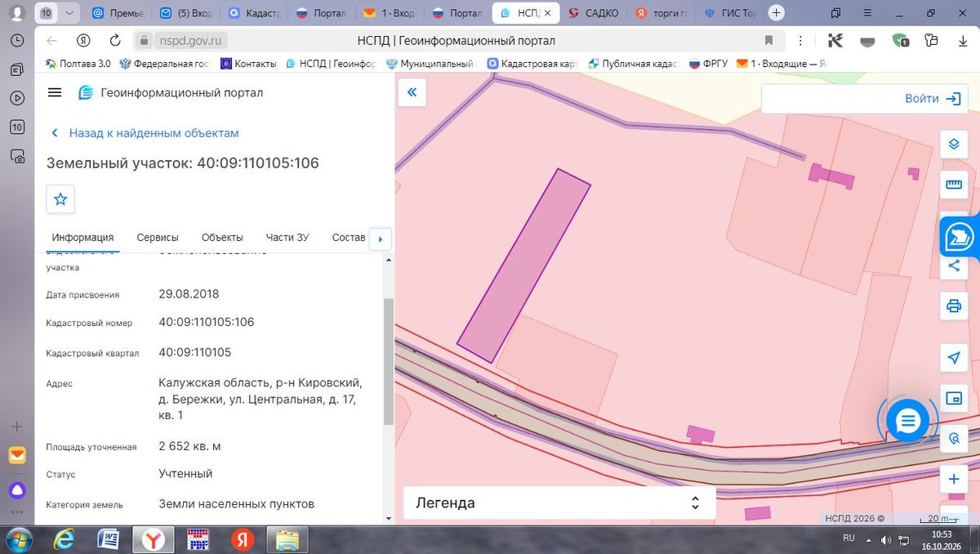Open new browser tab with plus
The width and height of the screenshot is (980, 554).
point(777,13)
